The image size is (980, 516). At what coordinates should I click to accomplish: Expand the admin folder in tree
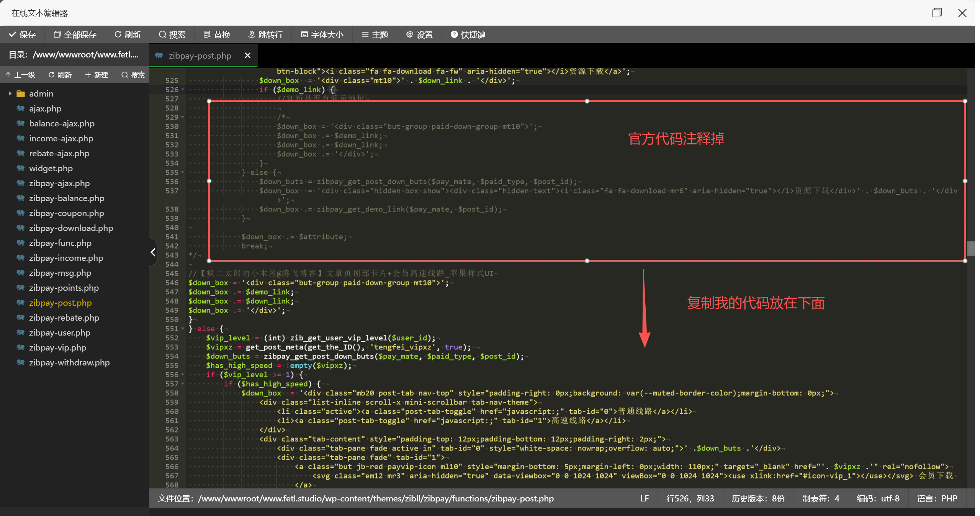[10, 93]
